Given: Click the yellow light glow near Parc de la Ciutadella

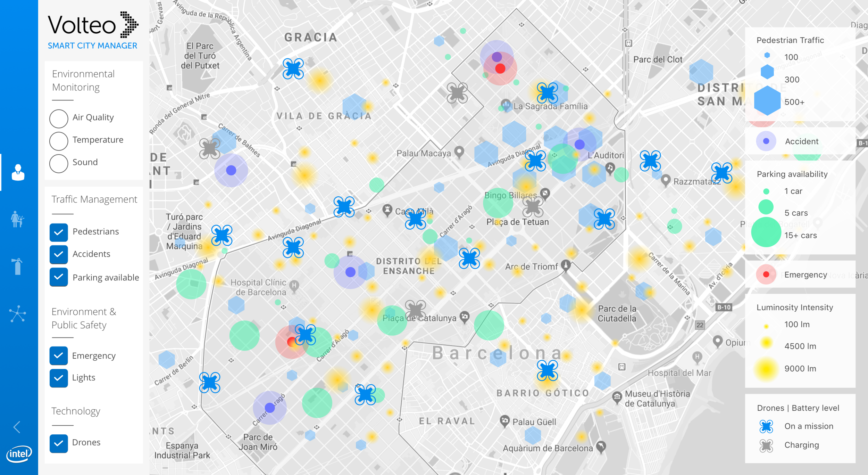Looking at the screenshot, I should click(x=582, y=310).
